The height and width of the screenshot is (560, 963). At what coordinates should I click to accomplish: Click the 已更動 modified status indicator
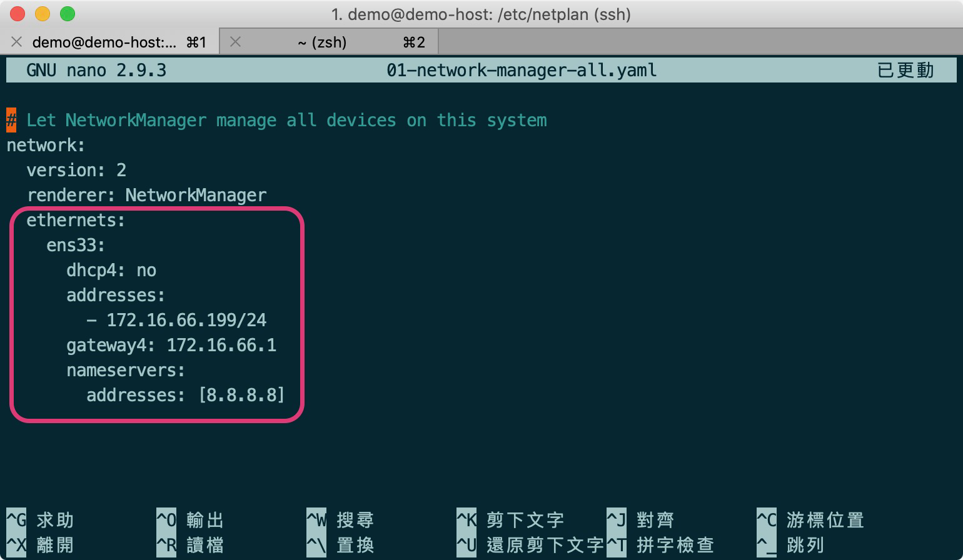(904, 70)
